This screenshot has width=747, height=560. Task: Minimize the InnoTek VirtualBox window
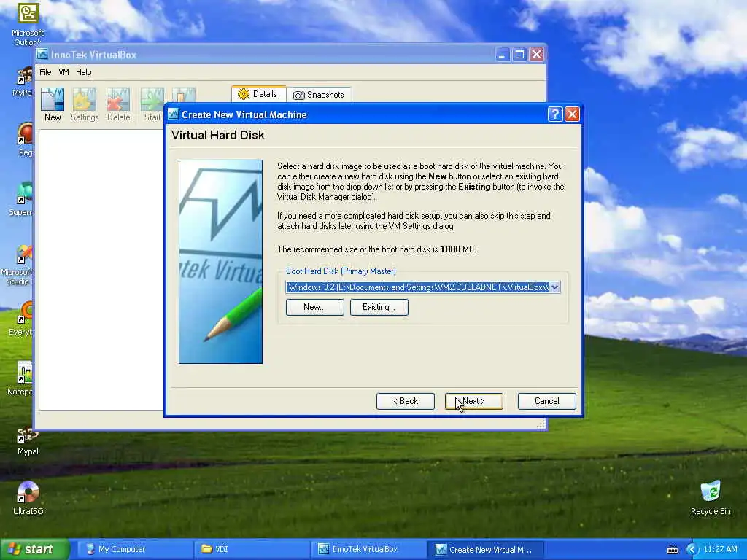point(502,55)
